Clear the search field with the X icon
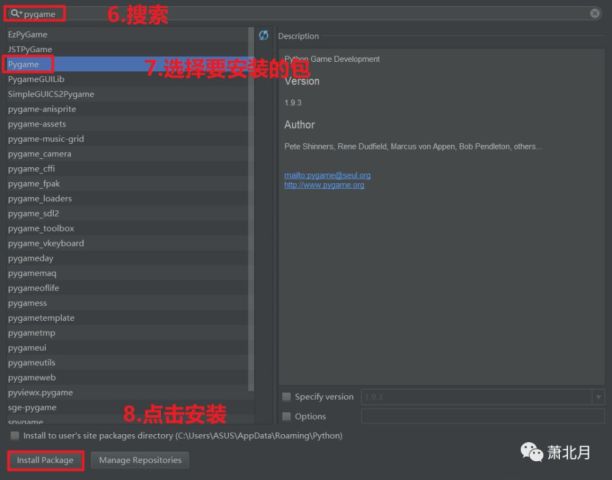 coord(594,14)
